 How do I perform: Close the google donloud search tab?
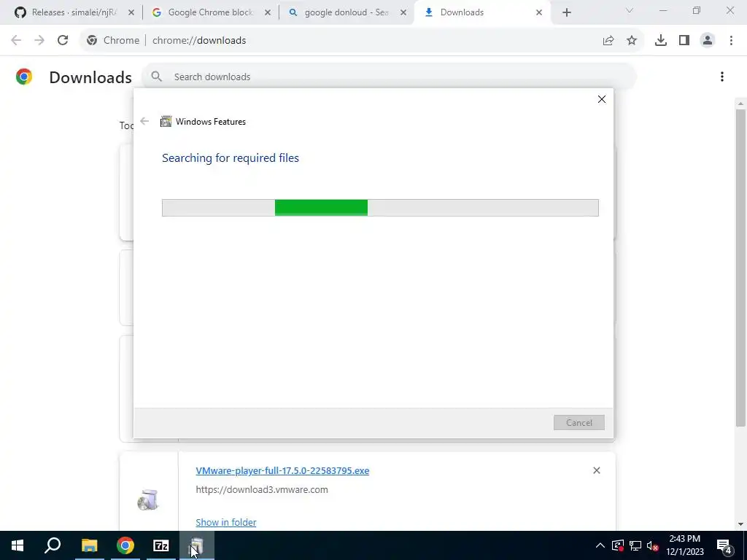click(403, 12)
